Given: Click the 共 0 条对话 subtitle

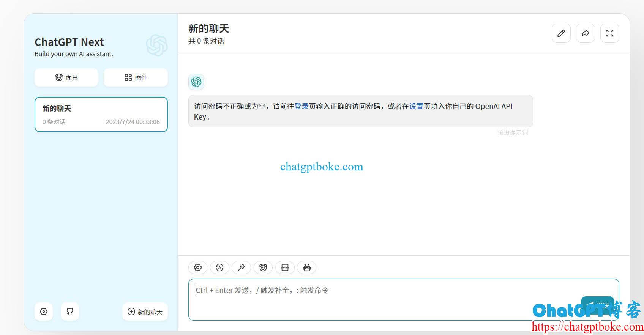Looking at the screenshot, I should point(206,41).
